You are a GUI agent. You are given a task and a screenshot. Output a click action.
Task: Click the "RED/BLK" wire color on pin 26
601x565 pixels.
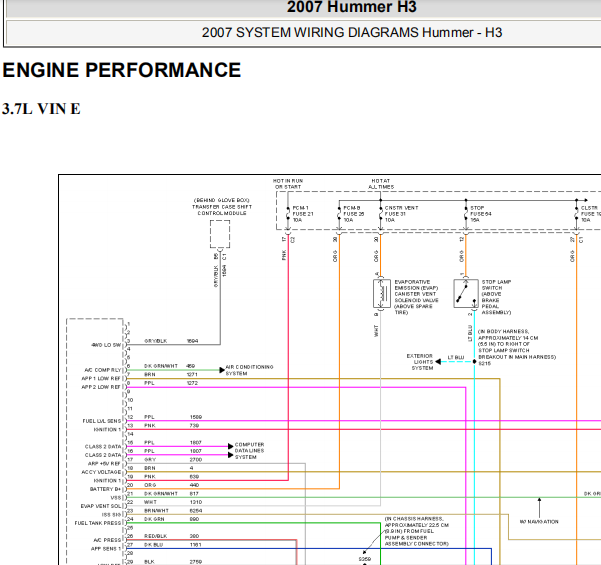155,536
